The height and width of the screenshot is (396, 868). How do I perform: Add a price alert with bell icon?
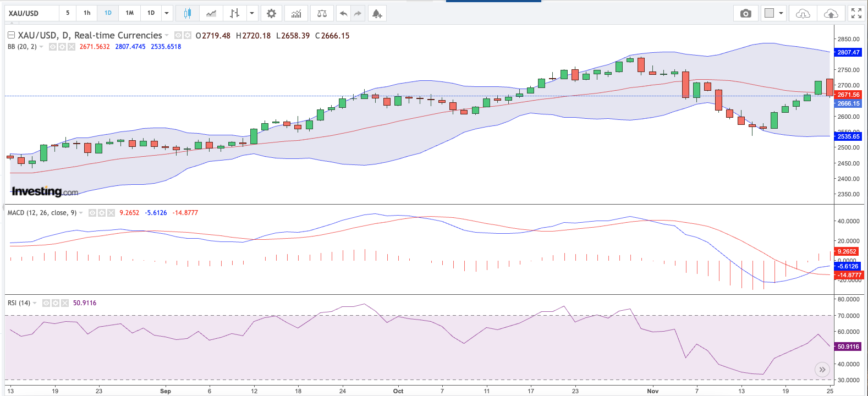[x=377, y=13]
